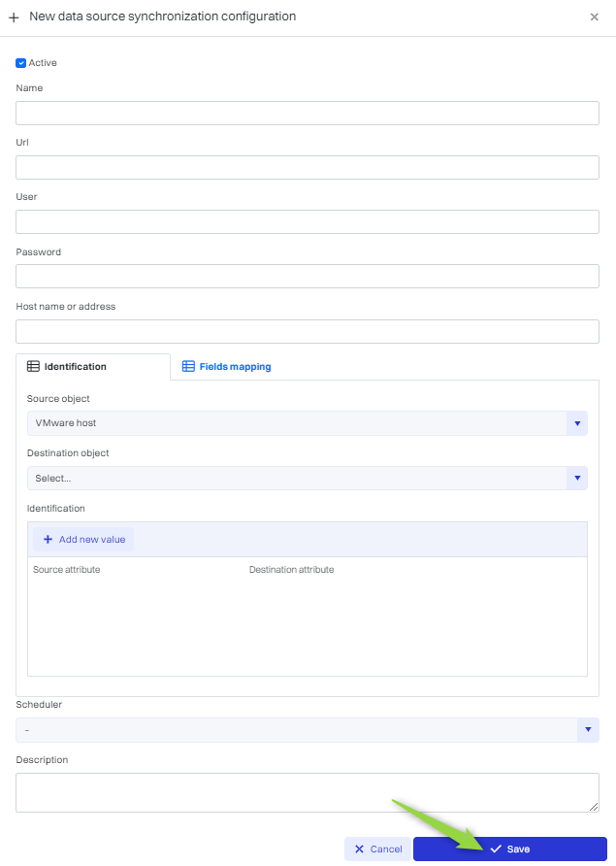Click the Host name or address field
The height and width of the screenshot is (866, 616).
(x=307, y=332)
